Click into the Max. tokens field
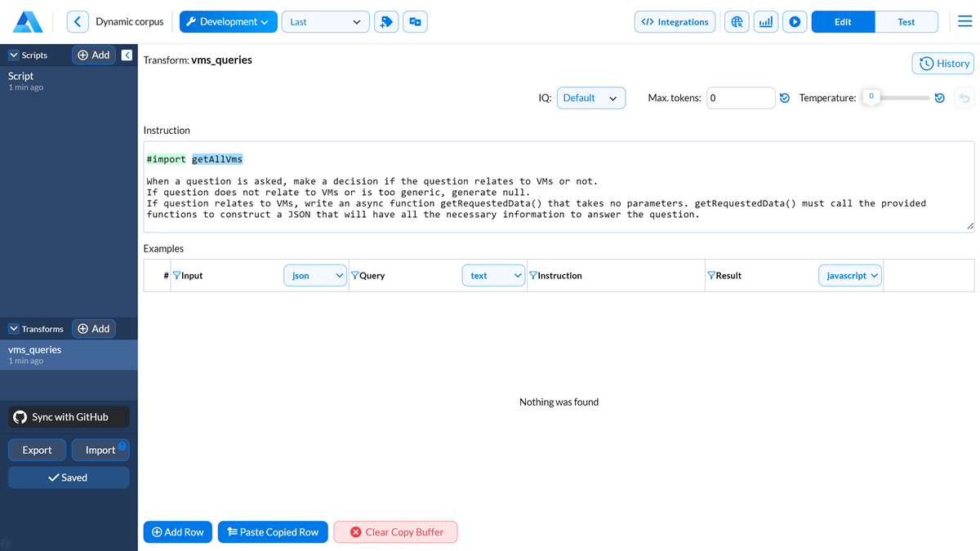This screenshot has width=980, height=551. [740, 98]
